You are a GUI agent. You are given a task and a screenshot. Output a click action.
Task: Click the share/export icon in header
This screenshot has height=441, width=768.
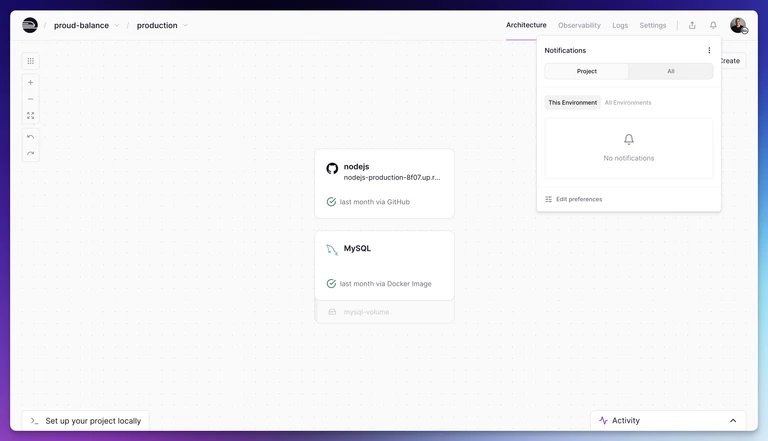click(692, 25)
